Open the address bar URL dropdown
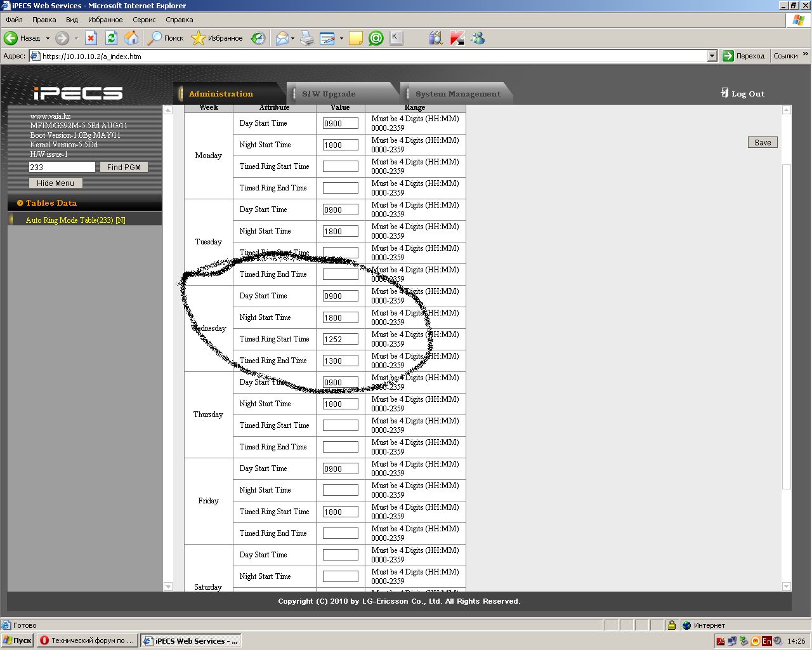This screenshot has width=812, height=650. point(712,56)
